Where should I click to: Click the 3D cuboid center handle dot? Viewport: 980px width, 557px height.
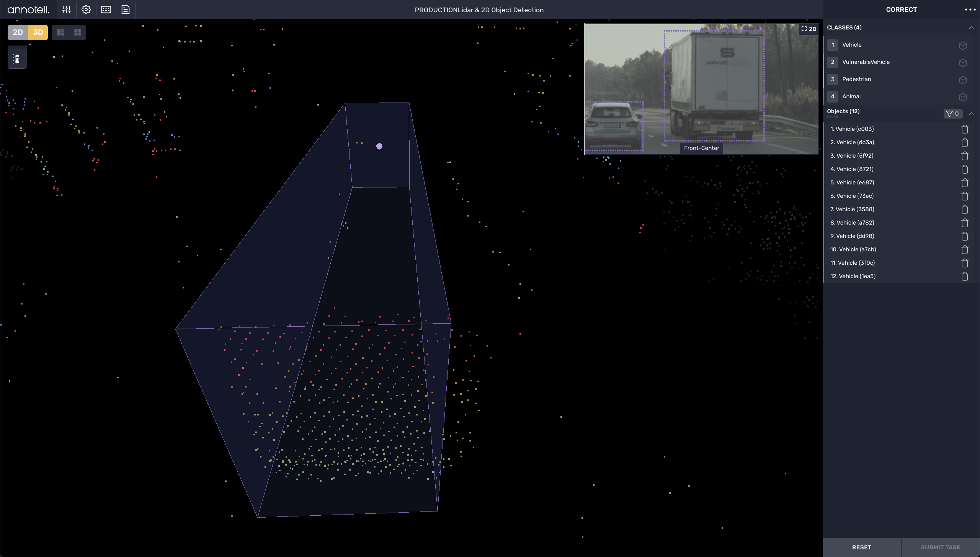point(379,146)
